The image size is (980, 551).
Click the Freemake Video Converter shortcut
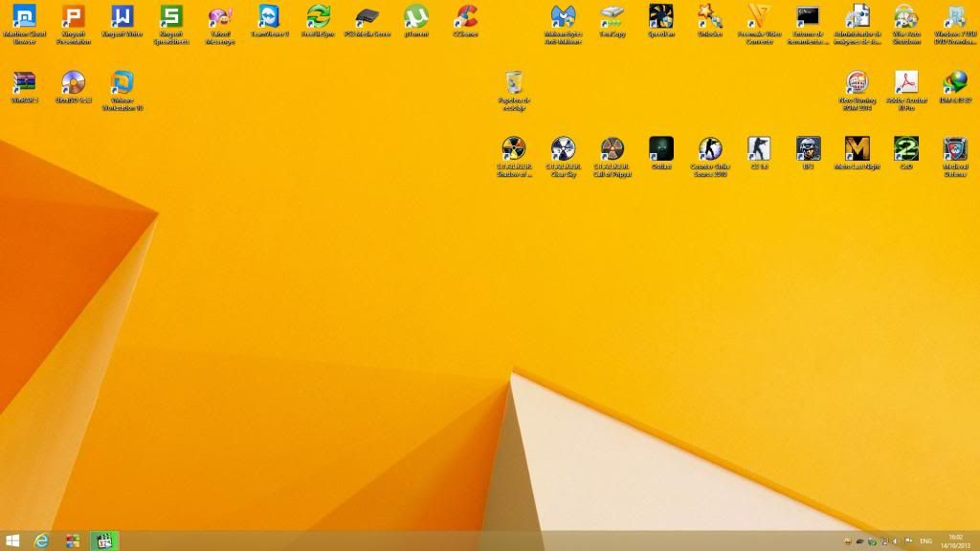click(759, 17)
